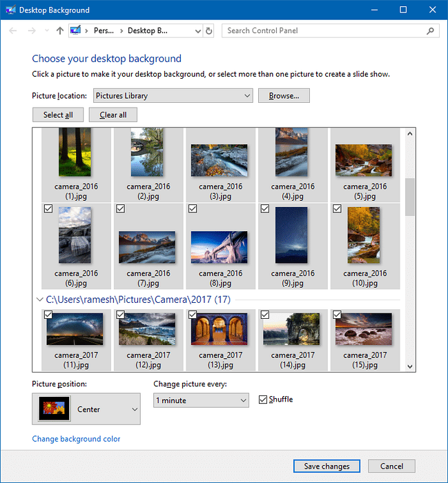448x483 pixels.
Task: Uncheck camera_2016 (6).jpg checkbox
Action: coord(48,208)
